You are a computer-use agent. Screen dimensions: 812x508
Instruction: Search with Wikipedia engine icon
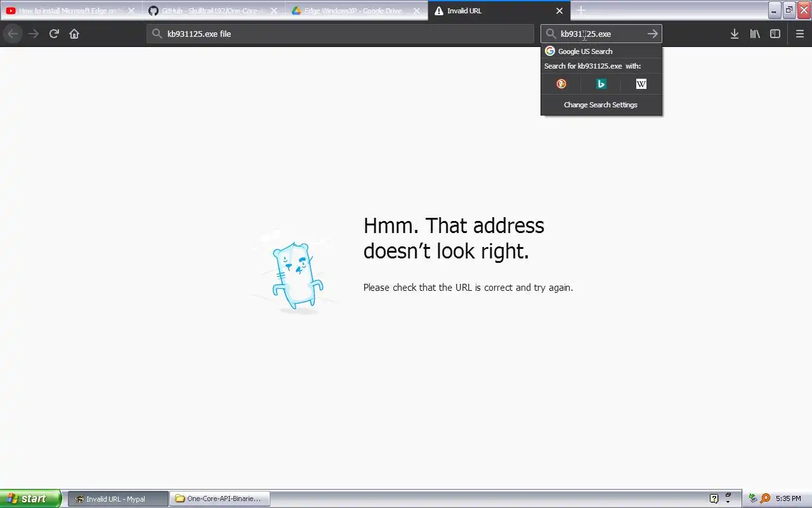click(641, 84)
